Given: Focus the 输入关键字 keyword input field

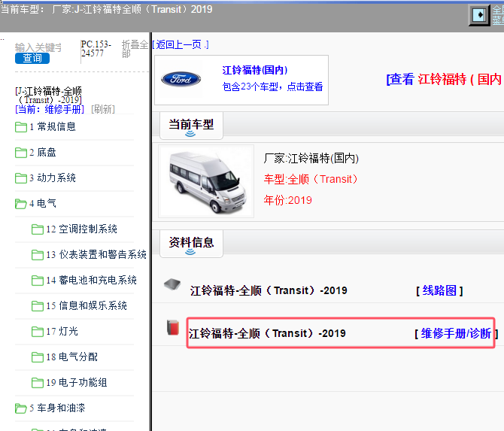Looking at the screenshot, I should (x=38, y=47).
